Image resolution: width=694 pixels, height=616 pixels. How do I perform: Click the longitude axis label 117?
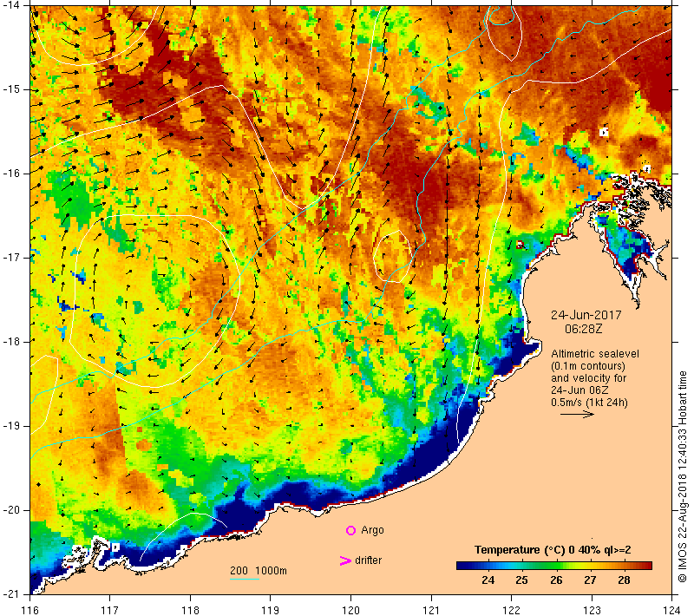(110, 610)
